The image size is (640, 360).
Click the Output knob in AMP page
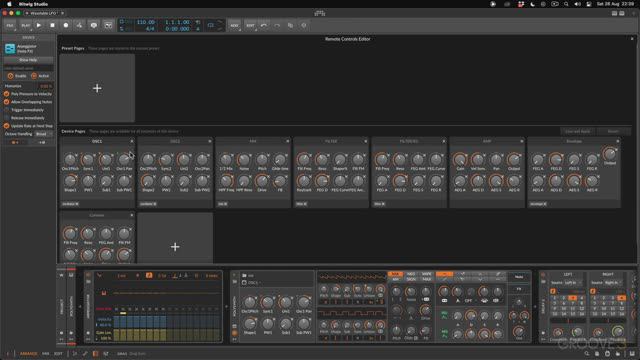pyautogui.click(x=514, y=160)
